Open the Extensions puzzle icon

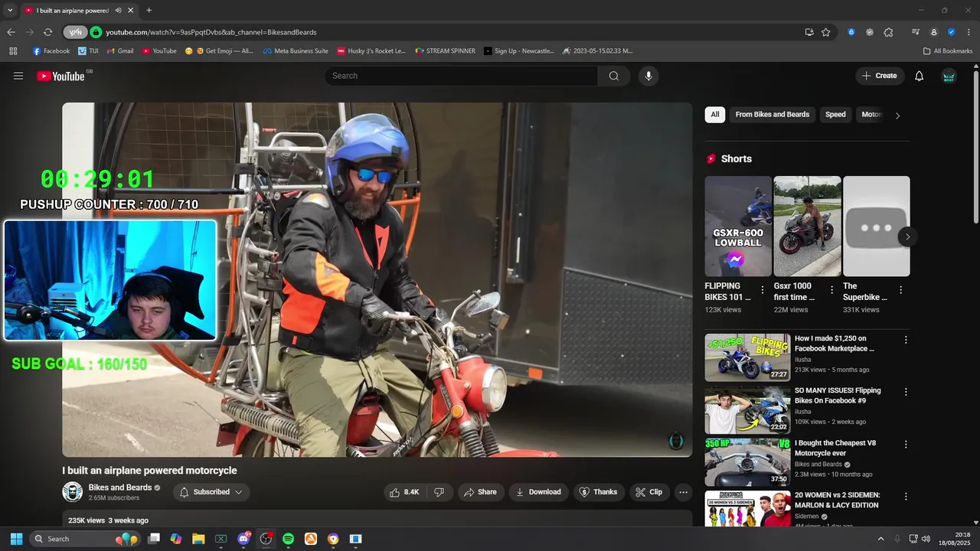888,32
